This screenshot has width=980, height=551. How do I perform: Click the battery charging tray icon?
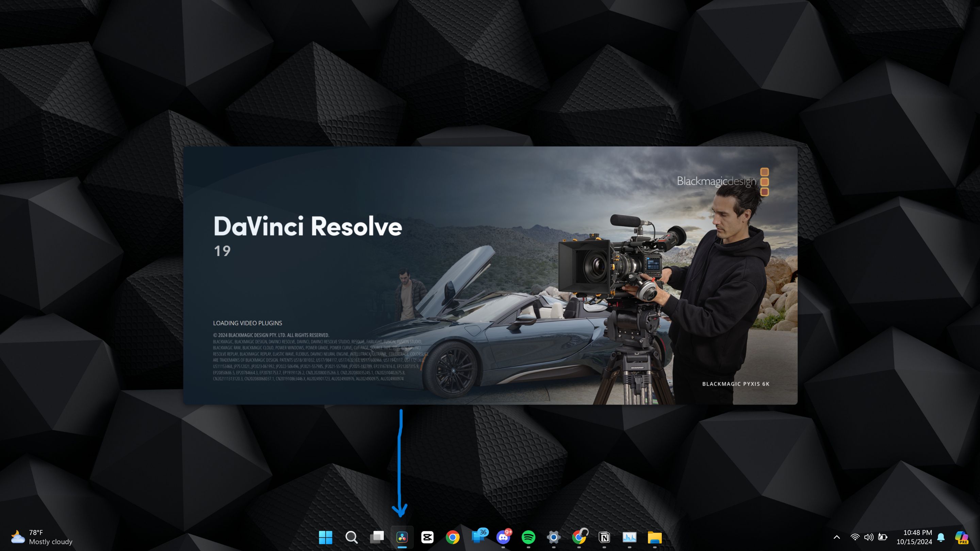[x=883, y=537]
